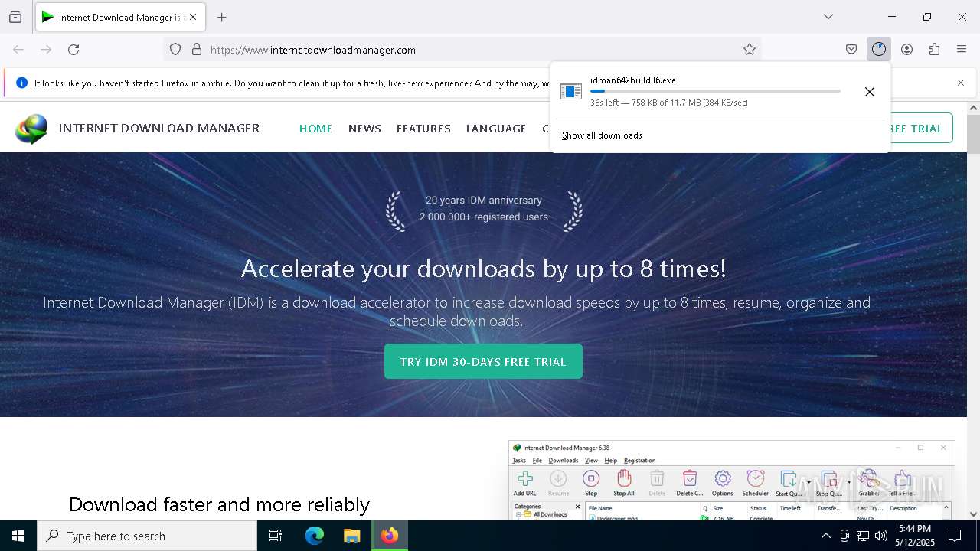Bookmark this page with star
This screenshot has height=551, width=980.
750,49
